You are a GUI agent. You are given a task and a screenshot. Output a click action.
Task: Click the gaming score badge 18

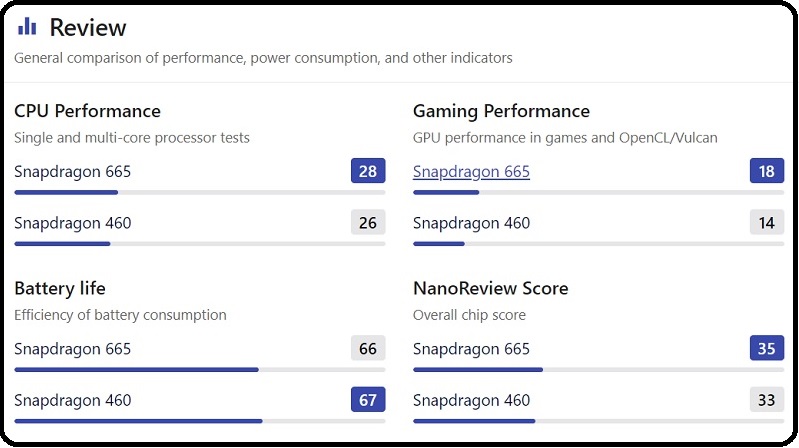[767, 171]
